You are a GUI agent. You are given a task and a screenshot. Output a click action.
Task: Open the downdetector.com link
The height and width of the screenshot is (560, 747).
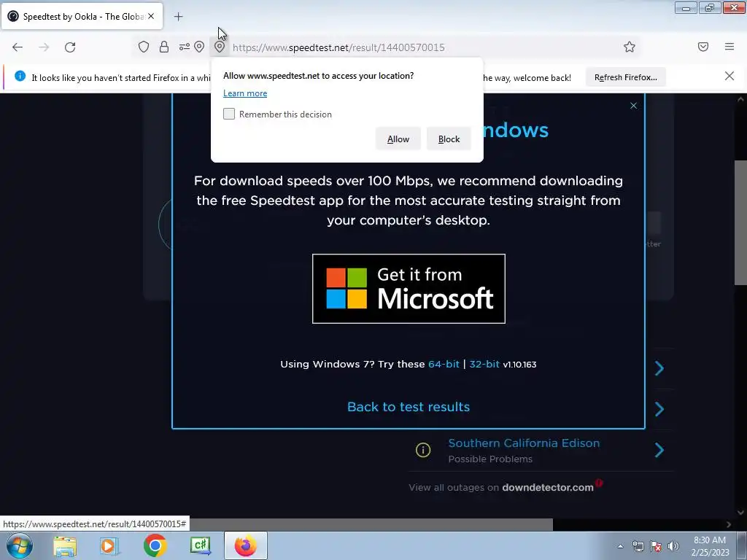point(547,488)
